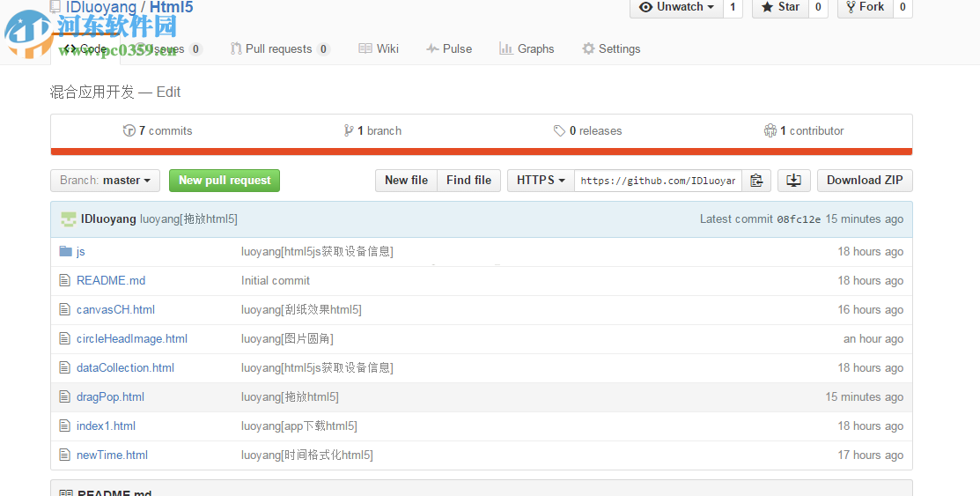Click the canvasCH.html file icon
Viewport: 980px width, 496px height.
coord(65,309)
